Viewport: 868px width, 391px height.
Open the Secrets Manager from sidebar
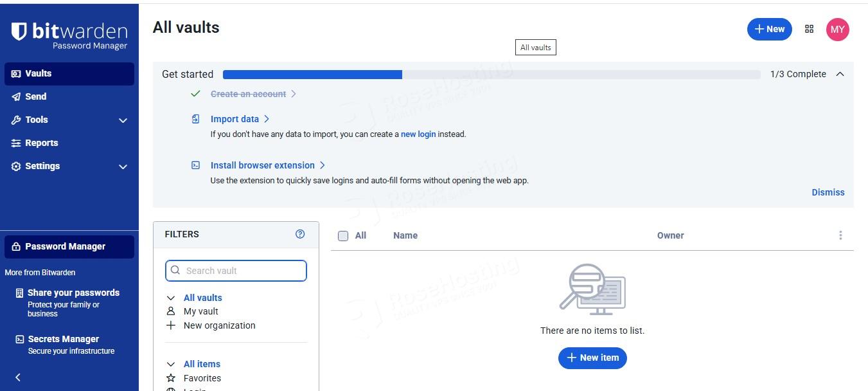(63, 339)
